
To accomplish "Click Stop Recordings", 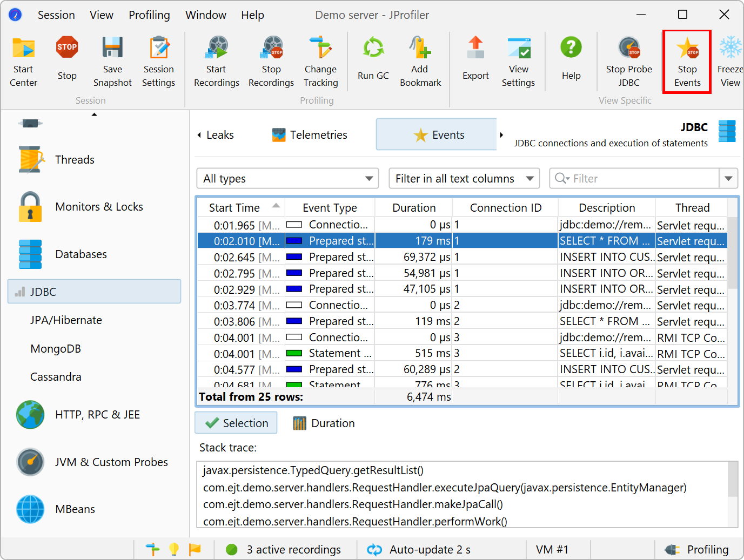I will (x=271, y=62).
